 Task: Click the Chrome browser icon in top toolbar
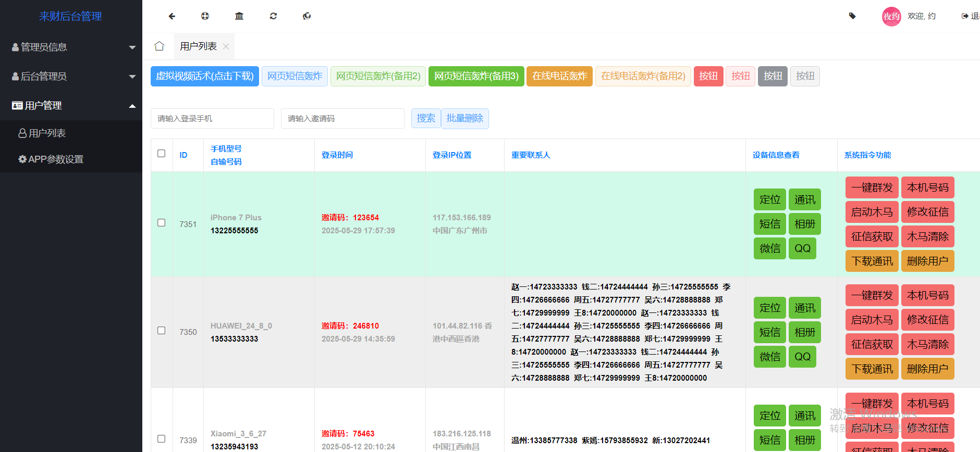[x=307, y=16]
